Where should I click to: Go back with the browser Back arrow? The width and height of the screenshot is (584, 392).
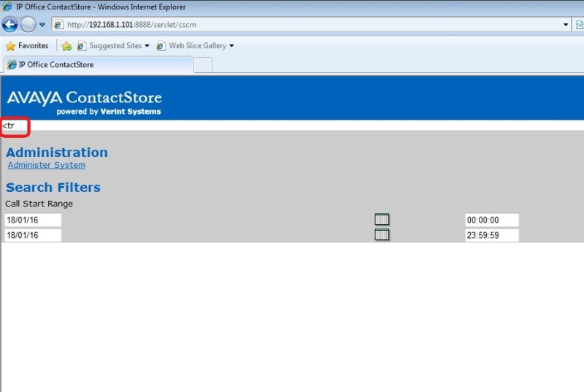coord(9,25)
